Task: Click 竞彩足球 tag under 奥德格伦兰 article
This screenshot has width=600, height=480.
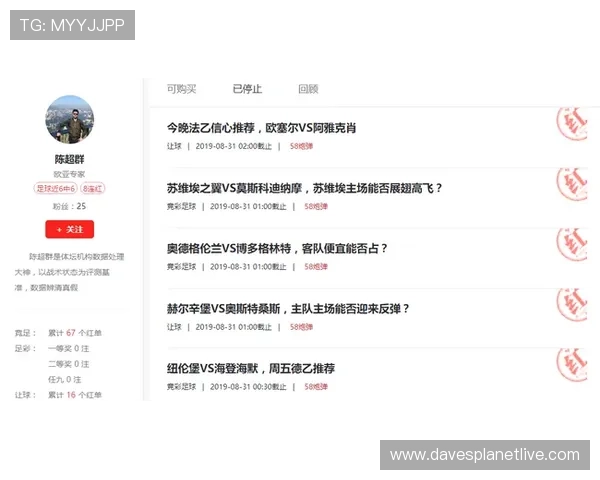Action: [x=181, y=267]
